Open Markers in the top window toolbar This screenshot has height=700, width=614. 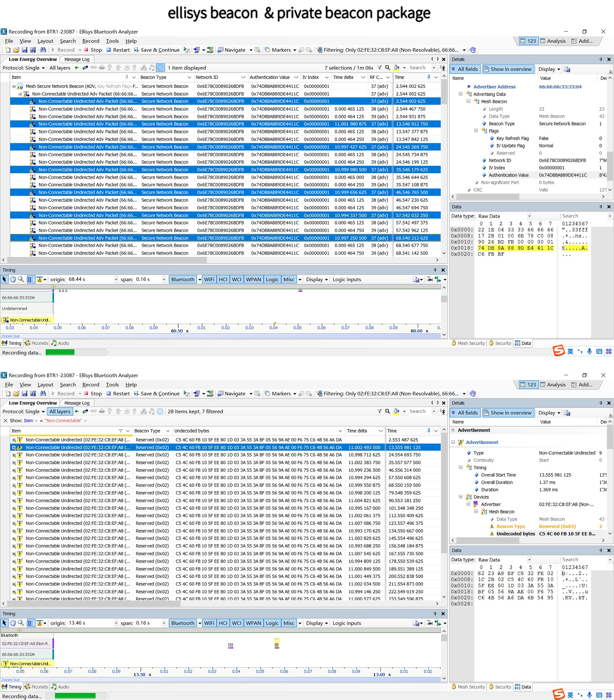tap(278, 50)
